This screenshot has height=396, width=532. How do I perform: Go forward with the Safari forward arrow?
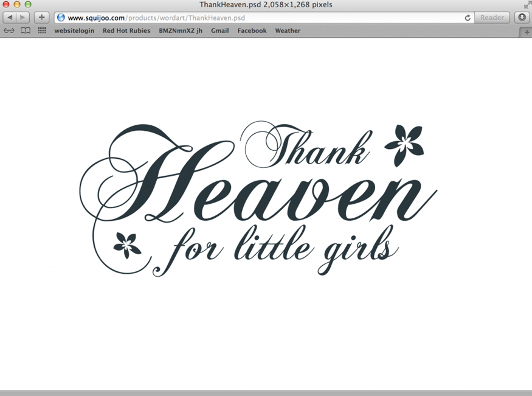(22, 18)
